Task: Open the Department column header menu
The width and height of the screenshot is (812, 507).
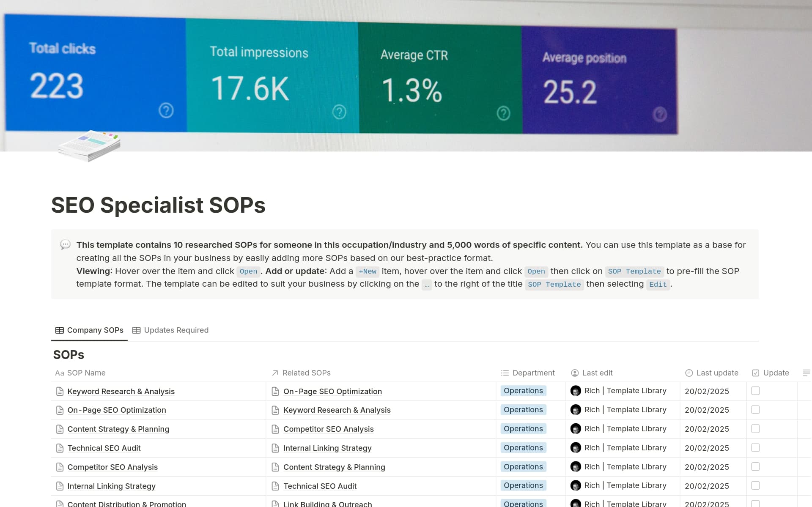Action: point(533,373)
